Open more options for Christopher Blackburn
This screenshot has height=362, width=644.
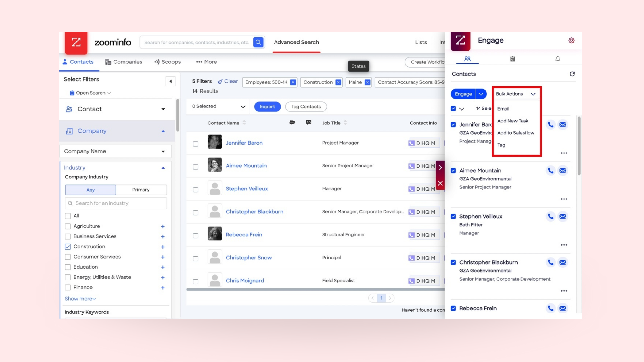click(x=564, y=291)
